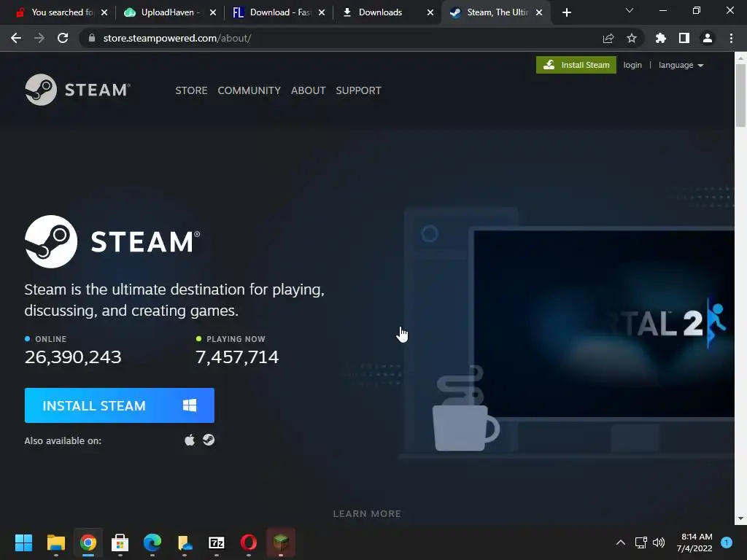Open the Windows Start menu
Screen dimensions: 747x560
coord(23,542)
